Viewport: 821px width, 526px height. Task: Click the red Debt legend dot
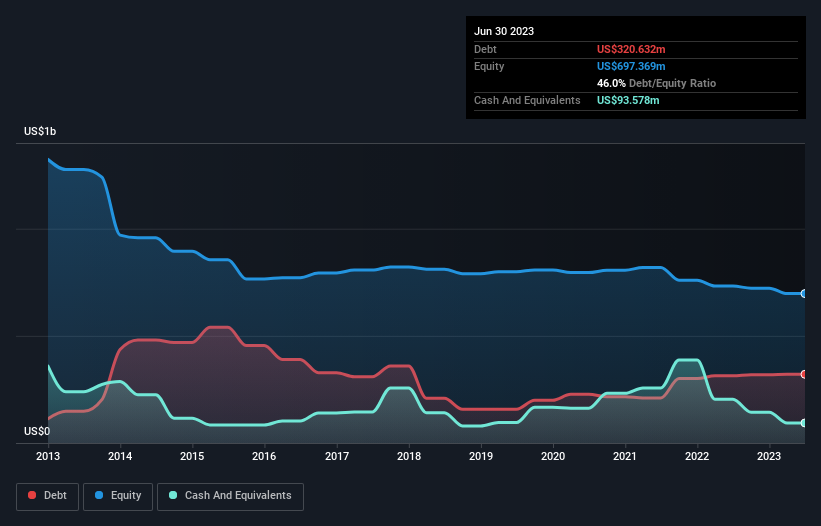pos(32,495)
